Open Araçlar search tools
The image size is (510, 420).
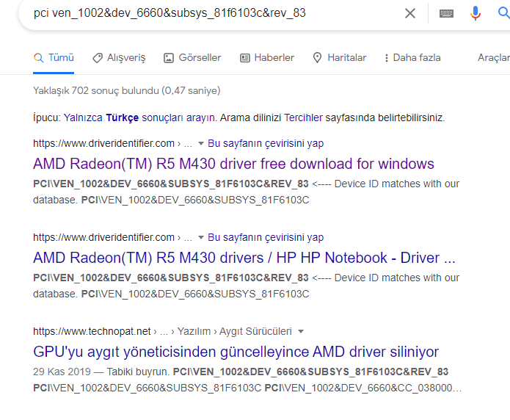pyautogui.click(x=493, y=57)
